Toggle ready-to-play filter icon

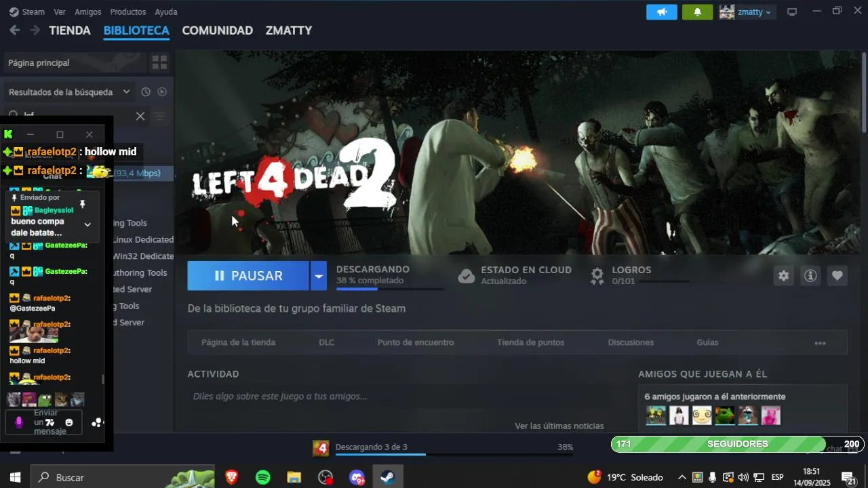pyautogui.click(x=162, y=91)
